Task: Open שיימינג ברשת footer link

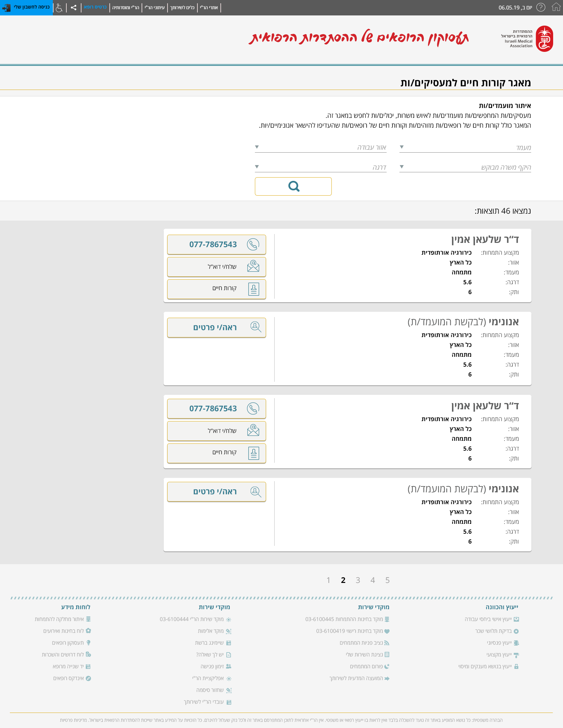Action: tap(209, 643)
